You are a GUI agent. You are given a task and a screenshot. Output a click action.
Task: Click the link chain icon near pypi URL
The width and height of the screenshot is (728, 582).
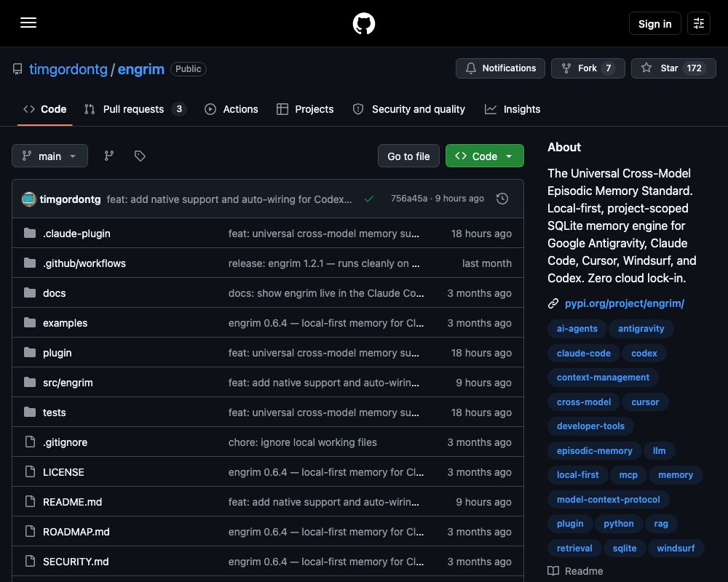pyautogui.click(x=553, y=303)
